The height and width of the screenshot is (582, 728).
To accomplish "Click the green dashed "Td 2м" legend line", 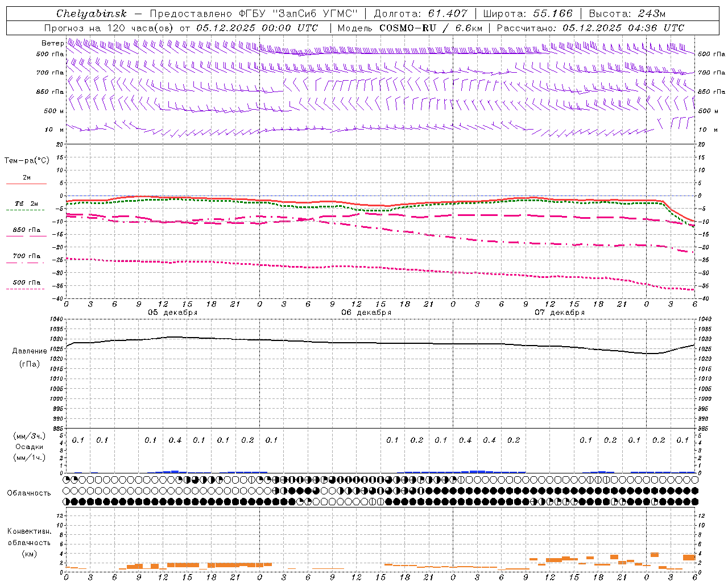I will click(x=25, y=210).
